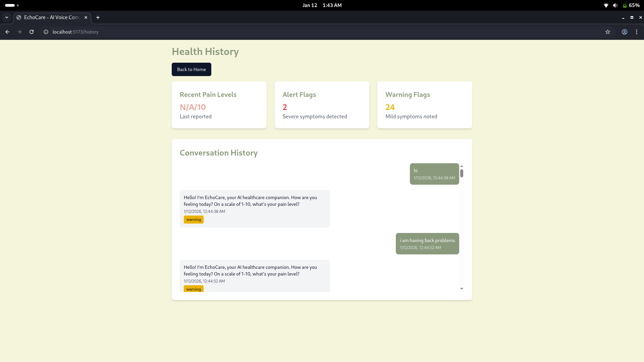Expand the tab search dropdown arrow
Screen dimensions: 644x362
pyautogui.click(x=7, y=17)
